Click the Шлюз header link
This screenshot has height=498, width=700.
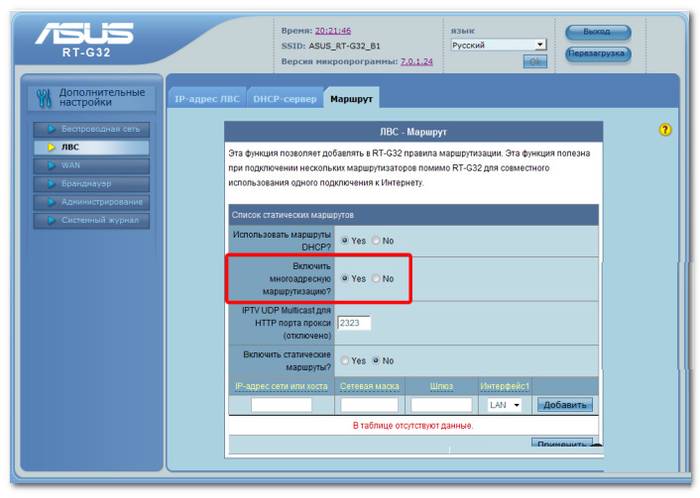pos(442,386)
